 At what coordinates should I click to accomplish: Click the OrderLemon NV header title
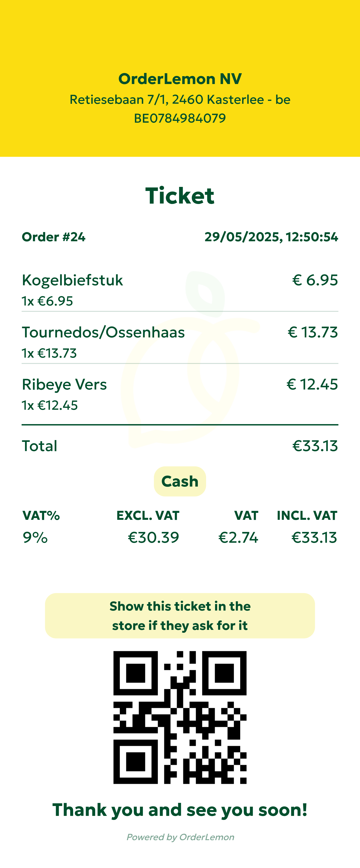(x=180, y=79)
